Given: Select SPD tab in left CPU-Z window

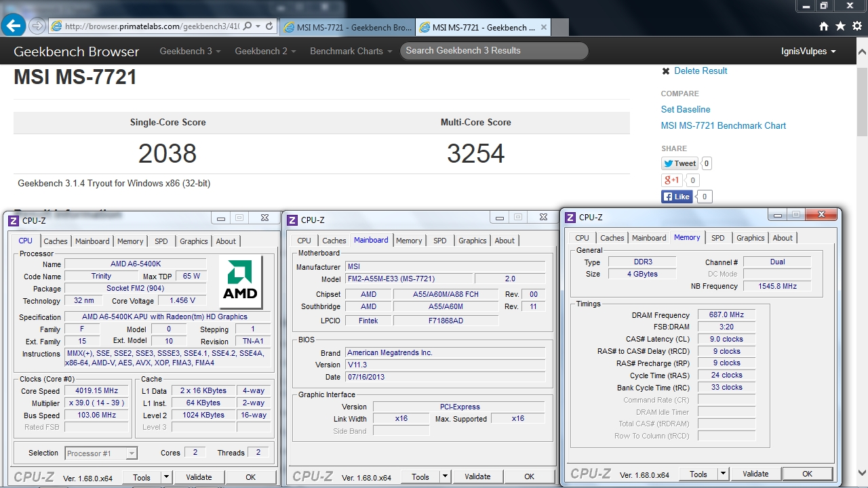Looking at the screenshot, I should [161, 241].
